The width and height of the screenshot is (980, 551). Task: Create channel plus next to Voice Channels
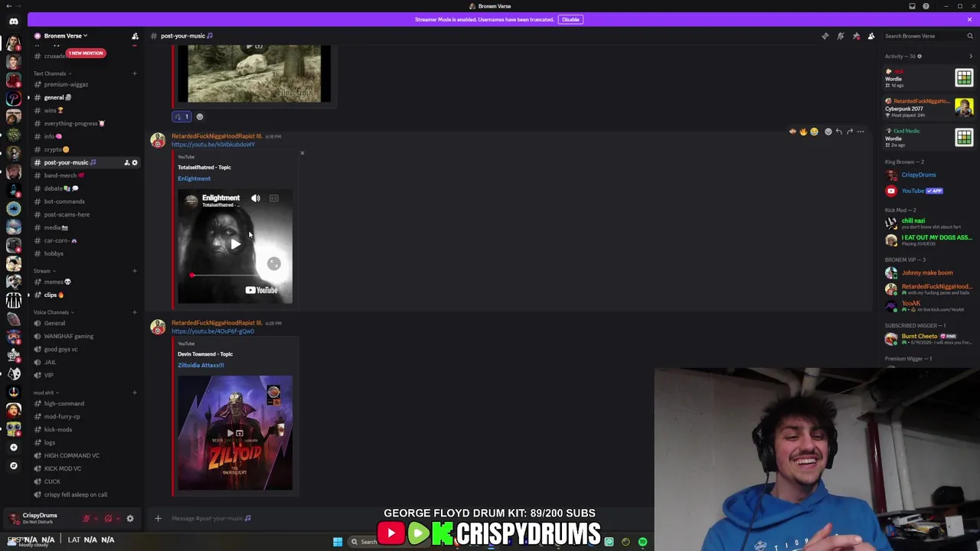coord(134,312)
